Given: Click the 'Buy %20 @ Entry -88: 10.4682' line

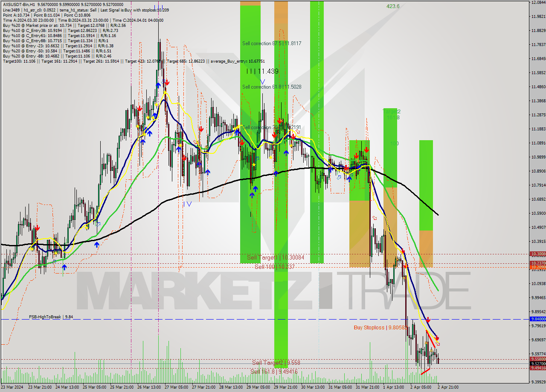Looking at the screenshot, I should pyautogui.click(x=57, y=56).
